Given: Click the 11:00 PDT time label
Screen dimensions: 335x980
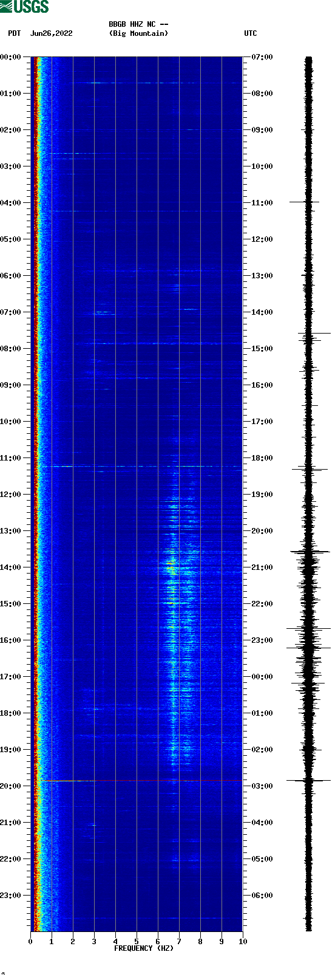Looking at the screenshot, I should click(10, 458).
